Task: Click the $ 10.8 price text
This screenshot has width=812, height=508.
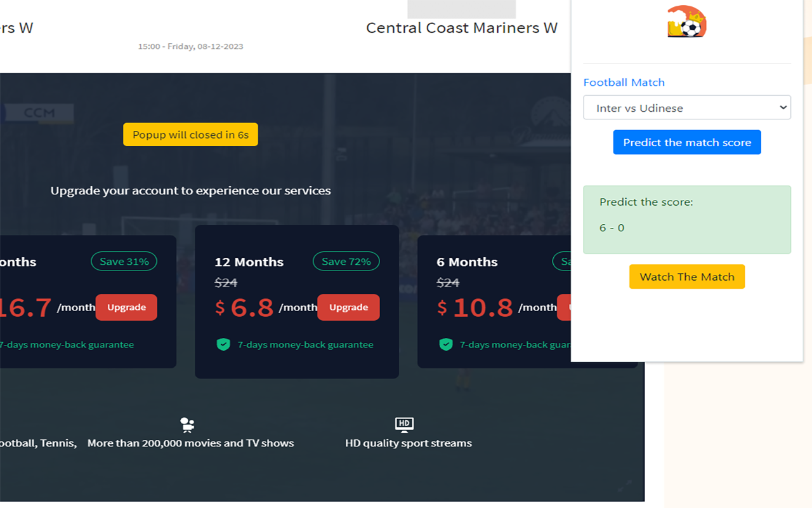Action: 475,308
